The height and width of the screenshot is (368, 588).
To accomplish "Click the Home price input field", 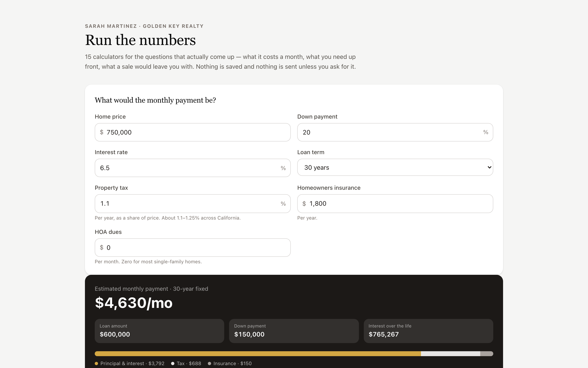I will pyautogui.click(x=193, y=132).
